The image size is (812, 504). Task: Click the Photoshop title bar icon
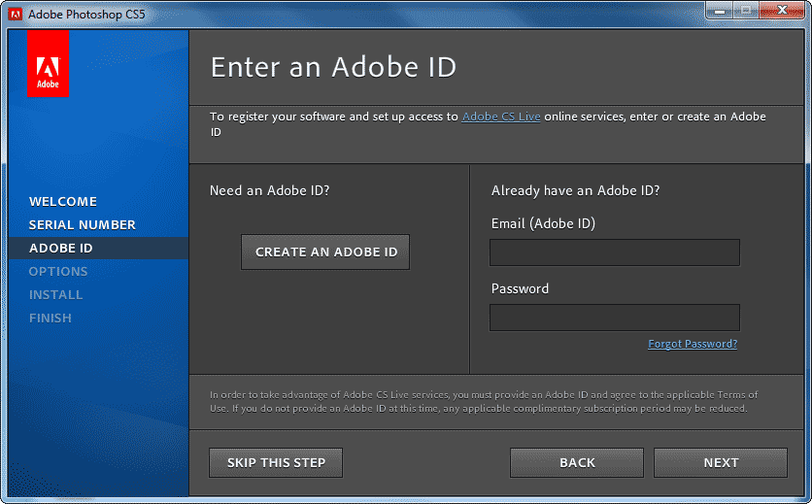15,14
